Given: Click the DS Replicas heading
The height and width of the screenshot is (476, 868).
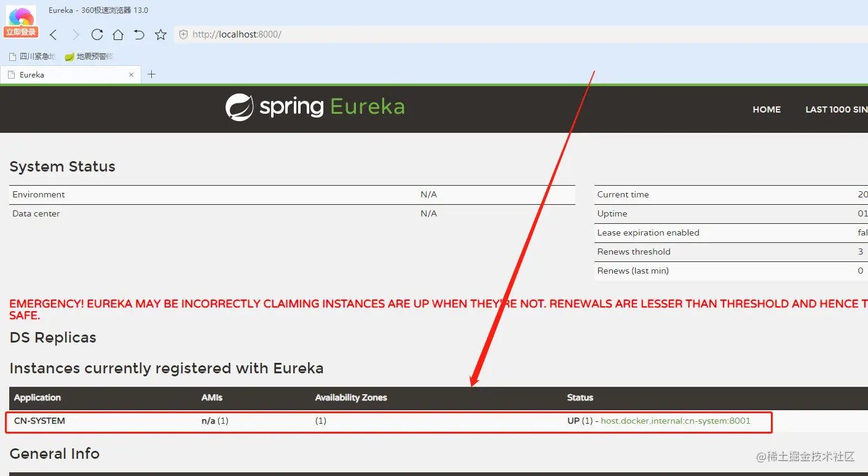Looking at the screenshot, I should click(x=53, y=338).
